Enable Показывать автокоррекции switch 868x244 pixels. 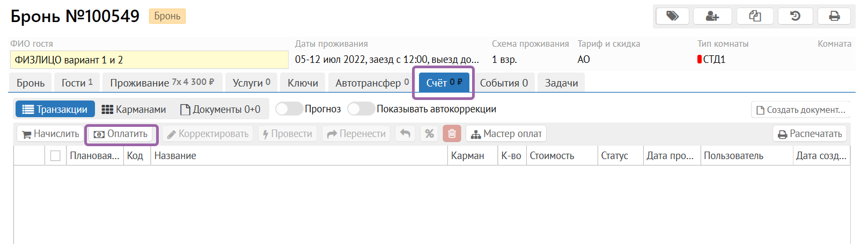(361, 109)
